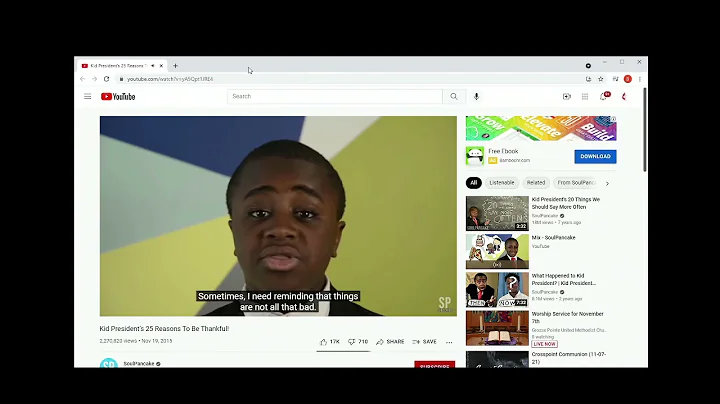
Task: Click the video title text
Action: (x=164, y=329)
